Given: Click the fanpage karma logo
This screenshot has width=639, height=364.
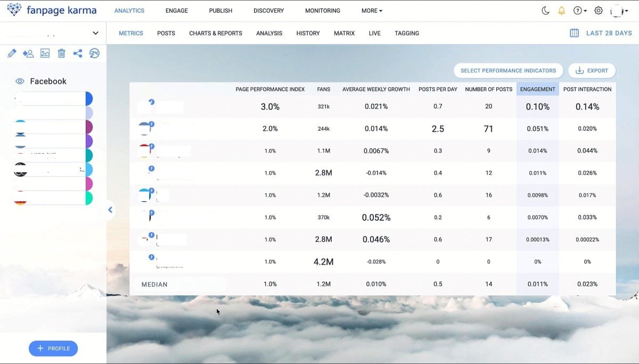Looking at the screenshot, I should point(52,10).
